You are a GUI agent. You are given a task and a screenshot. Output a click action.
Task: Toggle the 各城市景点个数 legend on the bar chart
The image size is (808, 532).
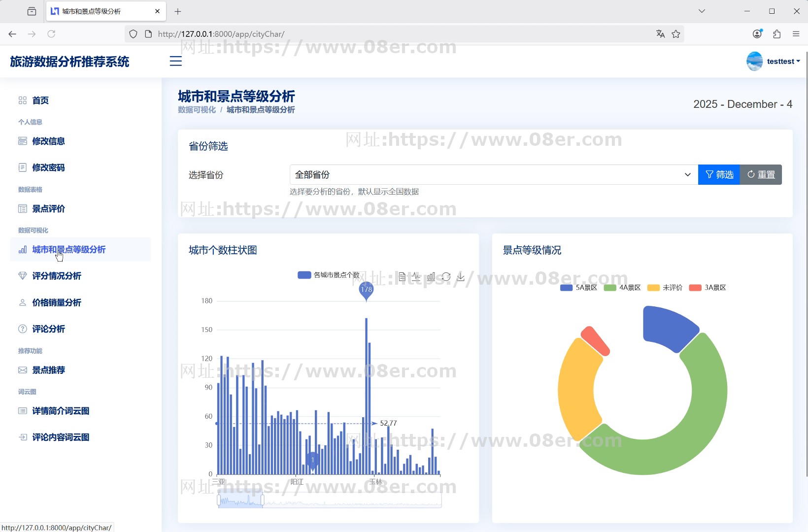329,275
